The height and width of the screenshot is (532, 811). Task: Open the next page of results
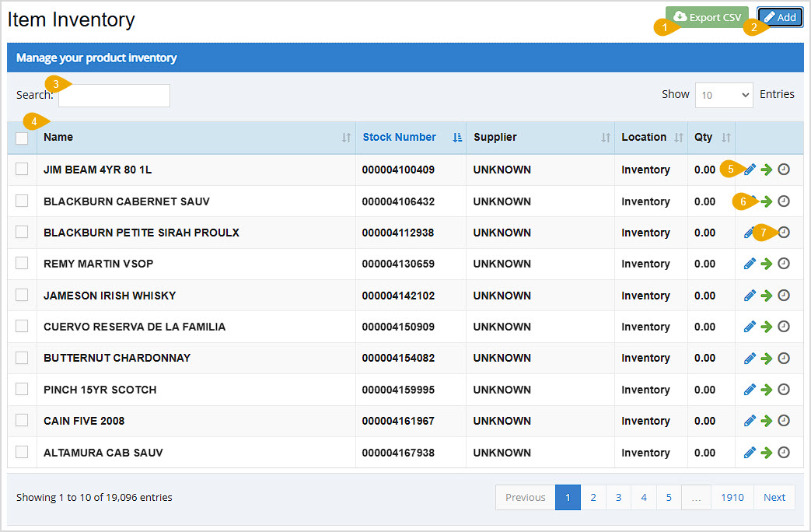pos(774,497)
